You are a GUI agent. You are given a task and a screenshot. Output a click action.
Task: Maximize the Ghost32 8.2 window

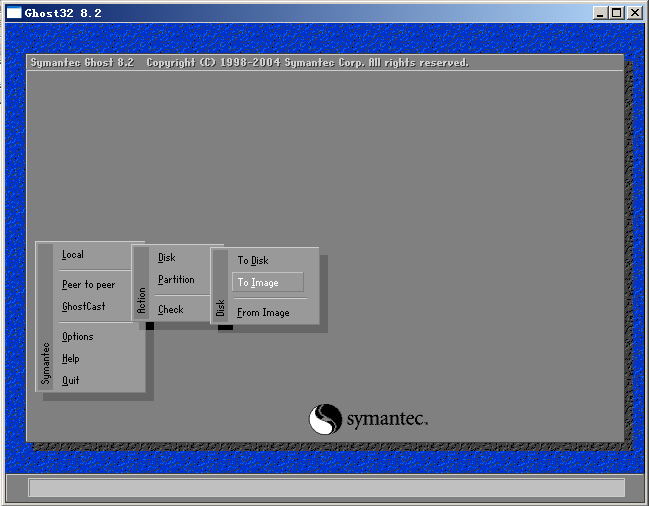point(616,13)
